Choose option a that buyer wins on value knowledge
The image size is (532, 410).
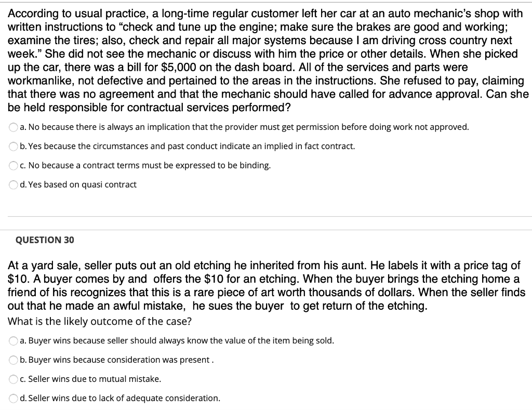coord(12,340)
